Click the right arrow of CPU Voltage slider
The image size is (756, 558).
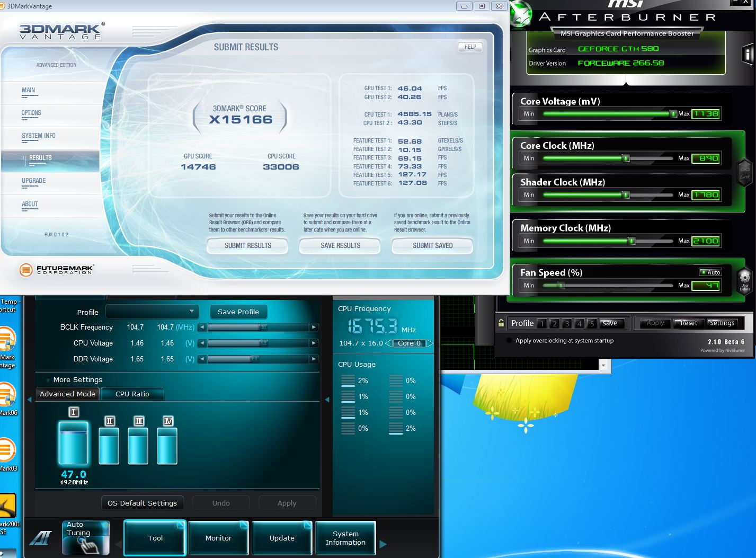pyautogui.click(x=314, y=343)
